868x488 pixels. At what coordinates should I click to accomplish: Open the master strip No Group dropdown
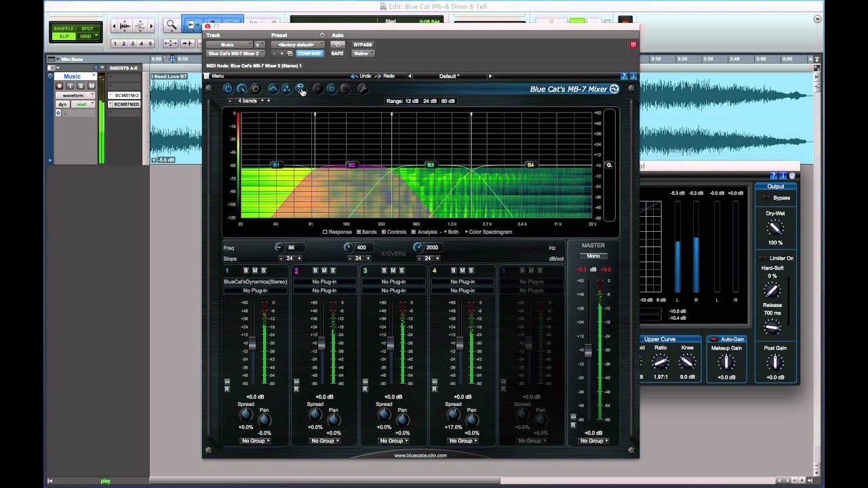[x=593, y=441]
